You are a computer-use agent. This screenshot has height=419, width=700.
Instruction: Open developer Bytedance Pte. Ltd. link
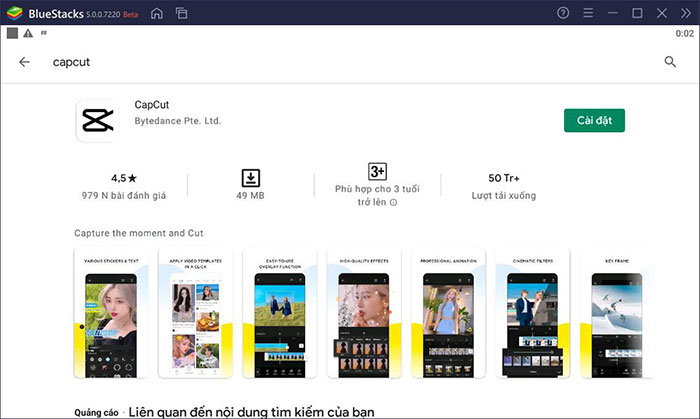(x=178, y=121)
